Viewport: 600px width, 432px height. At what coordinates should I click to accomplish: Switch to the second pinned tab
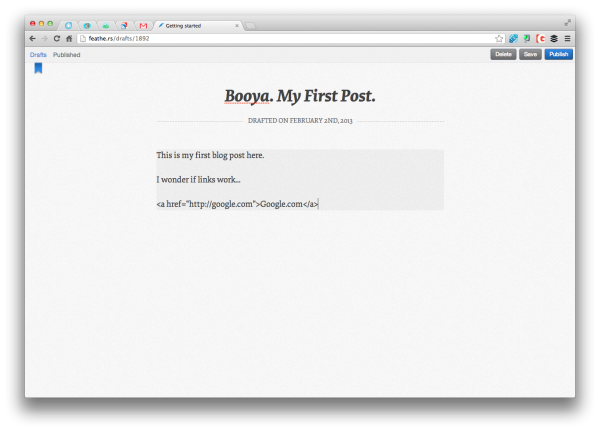(87, 26)
